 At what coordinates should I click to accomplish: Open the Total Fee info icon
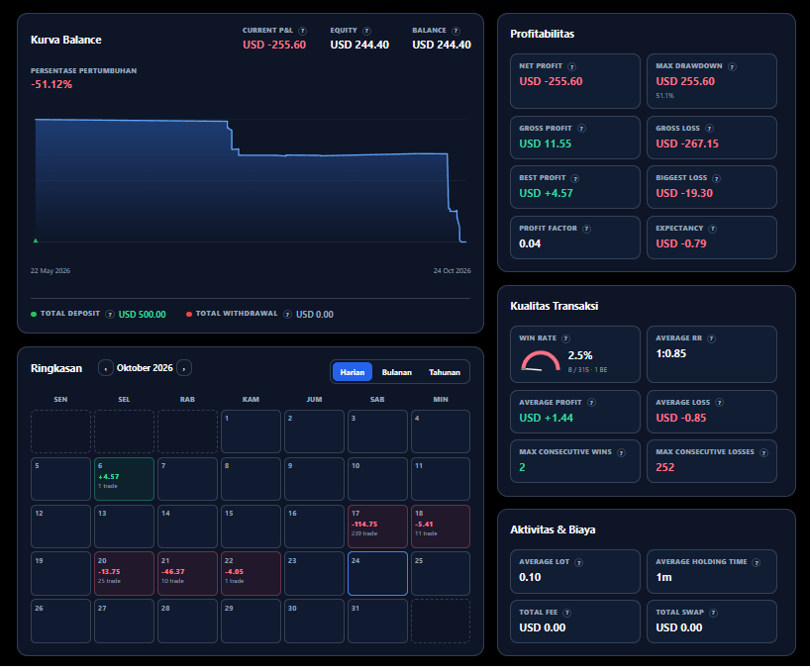click(566, 613)
